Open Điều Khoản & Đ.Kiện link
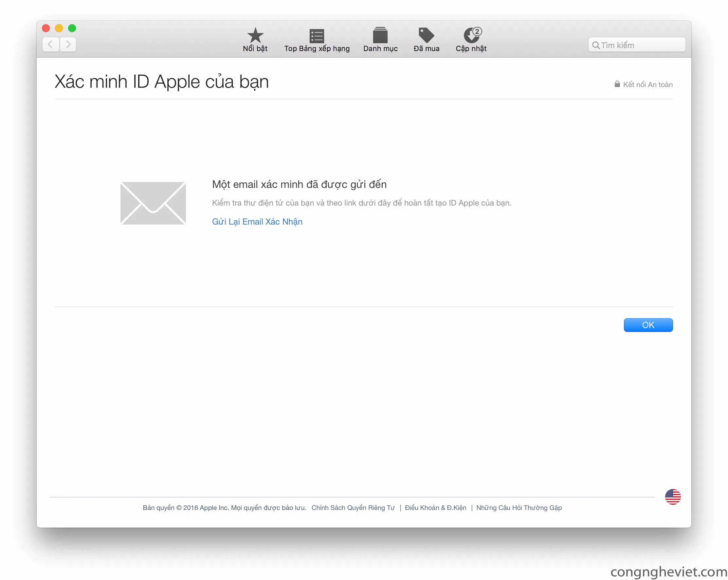Image resolution: width=728 pixels, height=580 pixels. pos(435,507)
